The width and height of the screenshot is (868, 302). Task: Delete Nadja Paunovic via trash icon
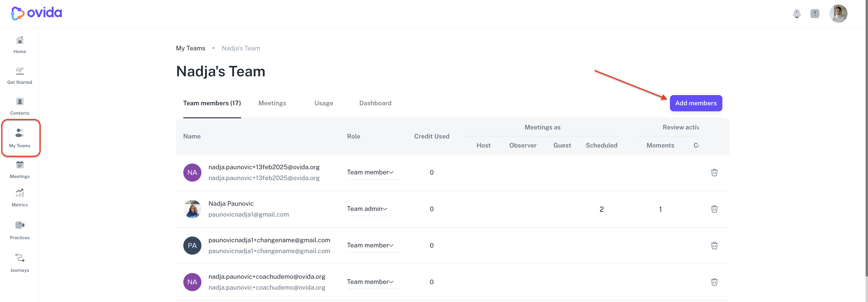[x=714, y=209]
